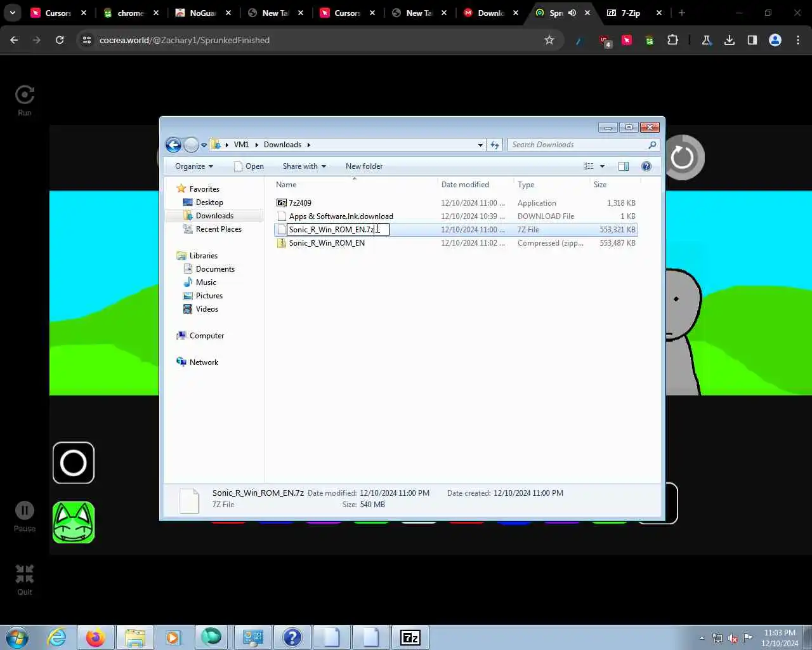Switch to the Downlo browser tab

tap(490, 13)
